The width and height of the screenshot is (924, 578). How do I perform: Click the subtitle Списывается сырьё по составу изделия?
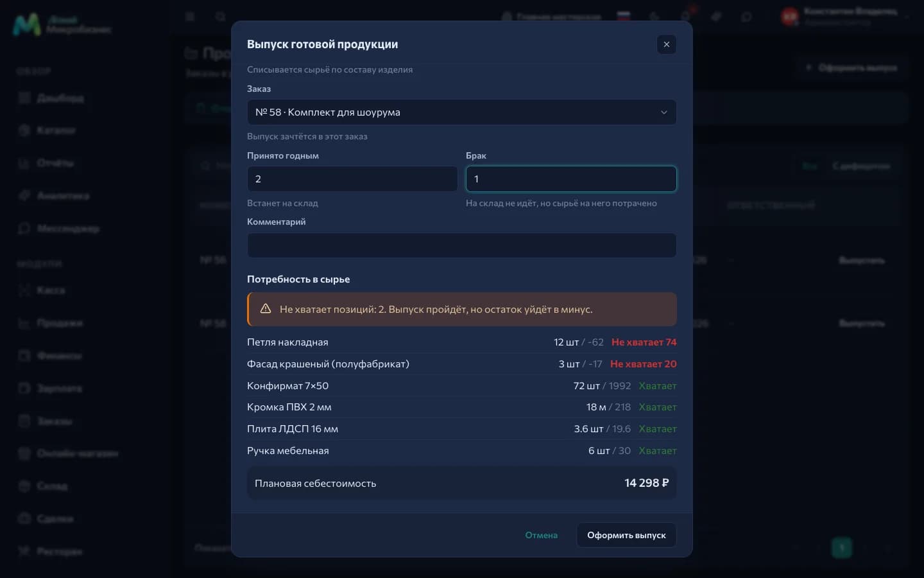point(330,69)
